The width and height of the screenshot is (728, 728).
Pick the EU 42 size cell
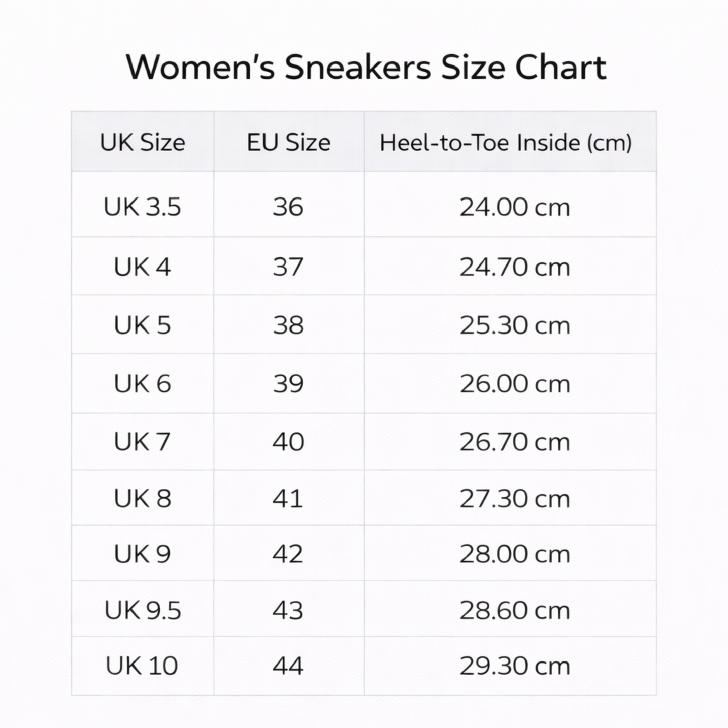click(x=288, y=554)
